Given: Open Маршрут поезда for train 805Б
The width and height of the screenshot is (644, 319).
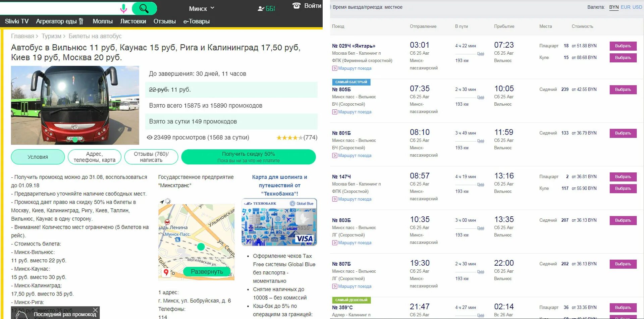Looking at the screenshot, I should pyautogui.click(x=355, y=112).
